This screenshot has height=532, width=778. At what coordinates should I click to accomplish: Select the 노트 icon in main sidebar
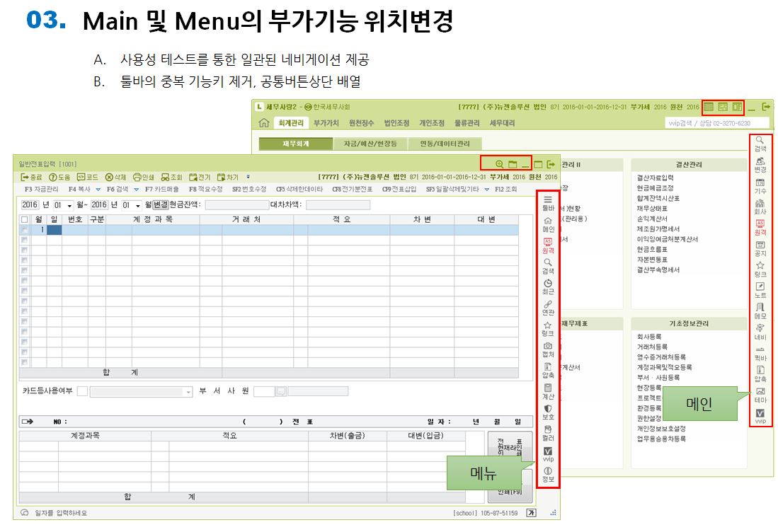click(x=760, y=288)
